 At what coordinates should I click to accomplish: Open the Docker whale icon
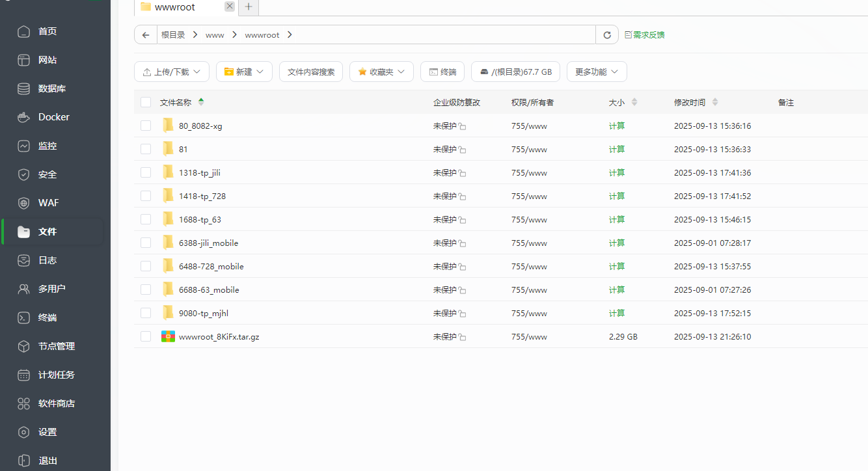[24, 117]
